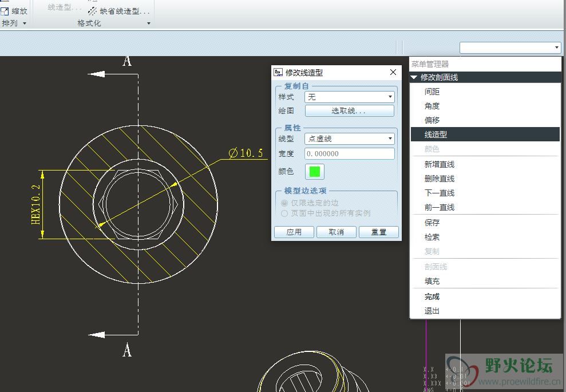Close the 修改线造型 dialog

coord(393,72)
